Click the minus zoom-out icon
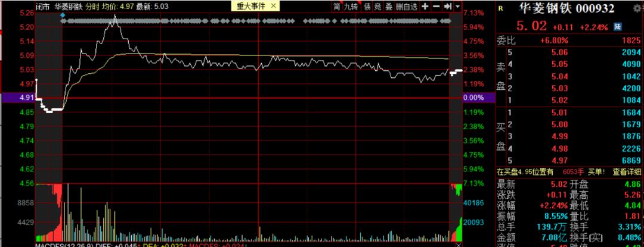This screenshot has width=644, height=247. [x=436, y=6]
